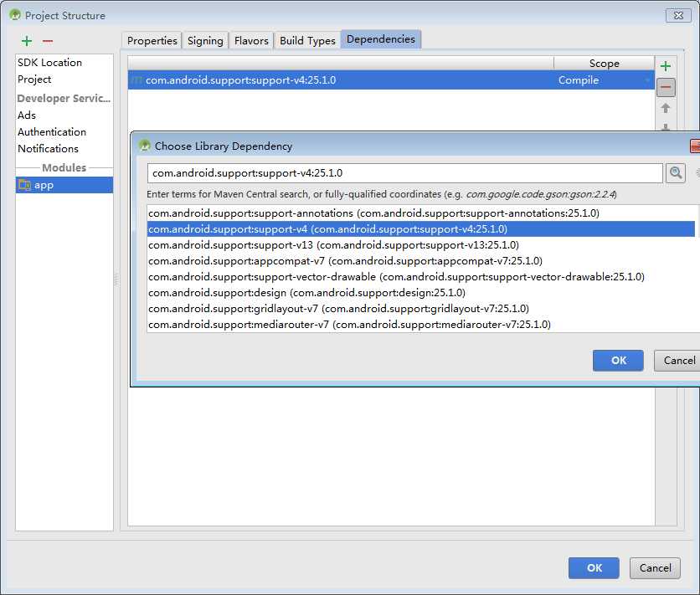
Task: Choose support-v4 library in results list
Action: (421, 229)
